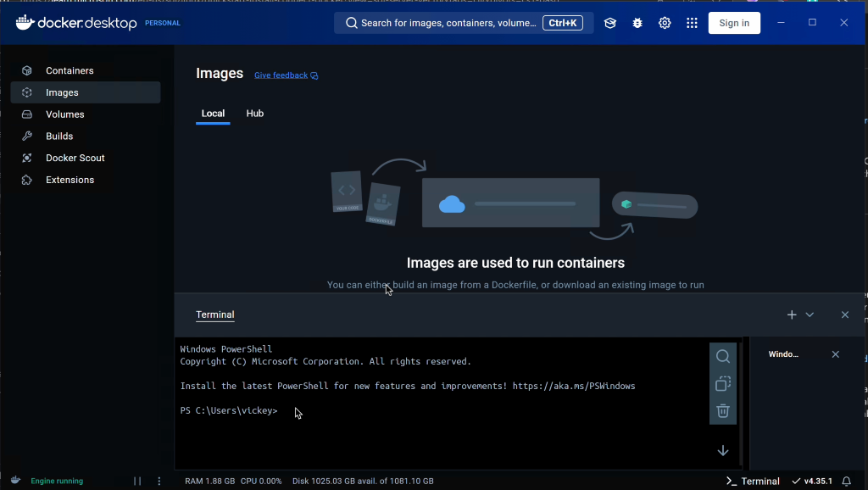Click the copy terminal output icon
The width and height of the screenshot is (868, 490).
coord(723,384)
